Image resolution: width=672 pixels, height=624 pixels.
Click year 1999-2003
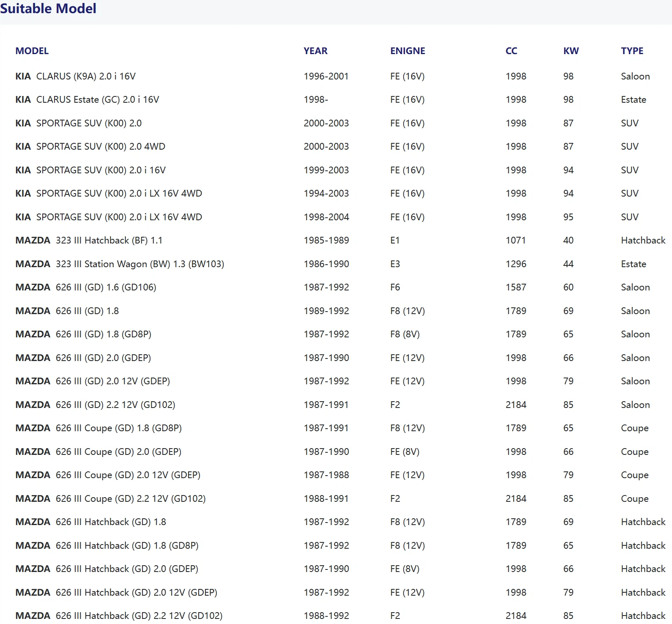pos(326,170)
